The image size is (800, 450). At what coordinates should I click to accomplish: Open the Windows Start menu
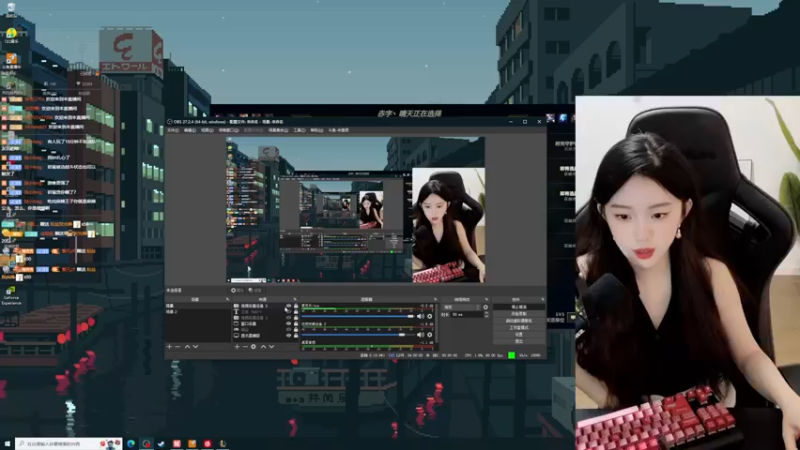coord(7,444)
